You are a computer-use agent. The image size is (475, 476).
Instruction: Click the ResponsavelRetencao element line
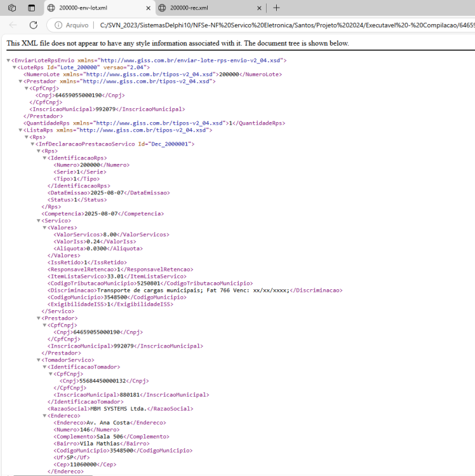(x=120, y=270)
